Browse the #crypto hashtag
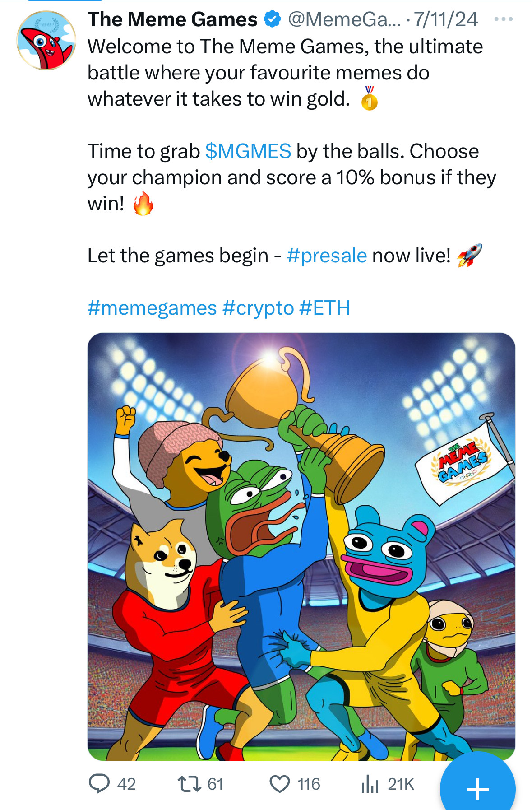The width and height of the screenshot is (532, 810). pyautogui.click(x=258, y=307)
